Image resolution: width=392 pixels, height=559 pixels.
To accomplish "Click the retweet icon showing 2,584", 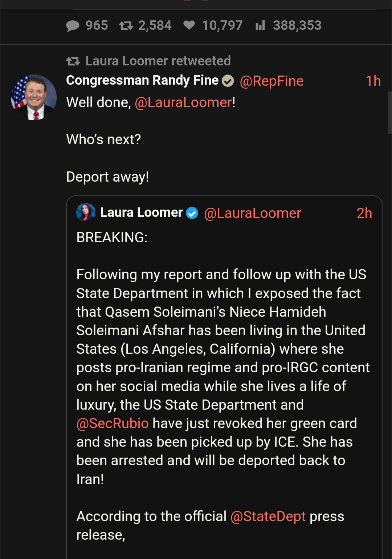I will click(x=126, y=26).
